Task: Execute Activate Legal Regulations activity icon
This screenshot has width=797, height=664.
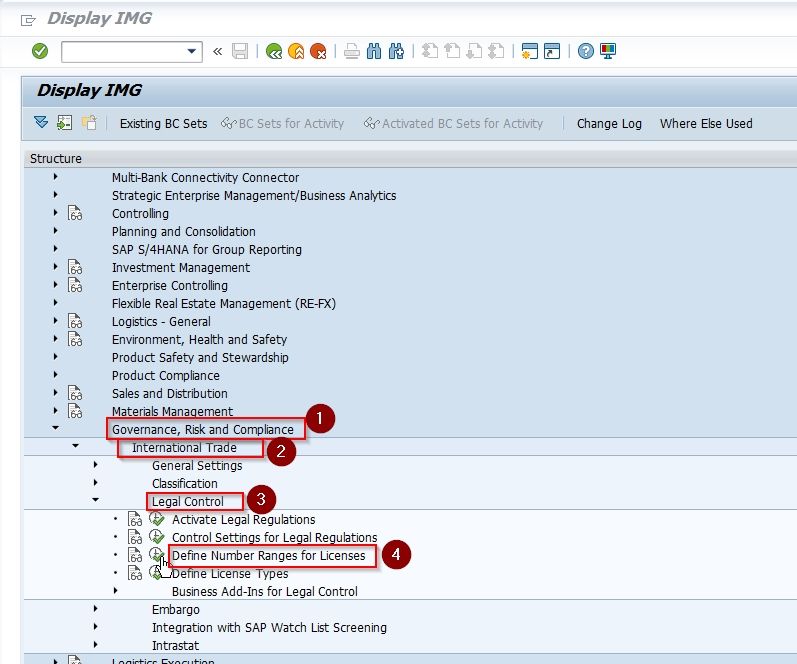Action: click(157, 519)
